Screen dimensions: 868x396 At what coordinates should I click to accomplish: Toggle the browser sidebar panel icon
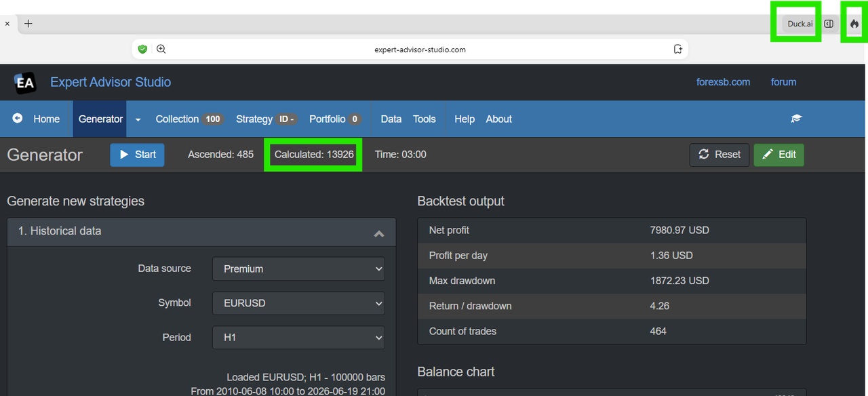(829, 24)
